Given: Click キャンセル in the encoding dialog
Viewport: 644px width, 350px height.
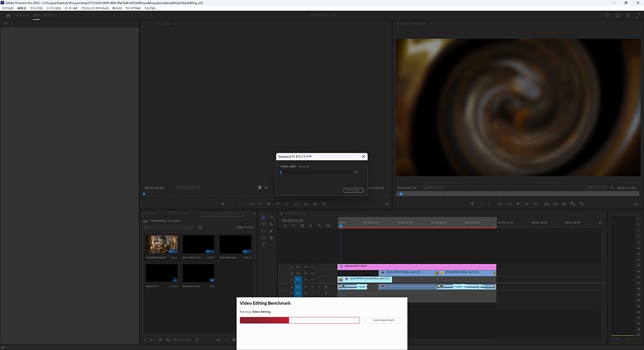Looking at the screenshot, I should 353,190.
